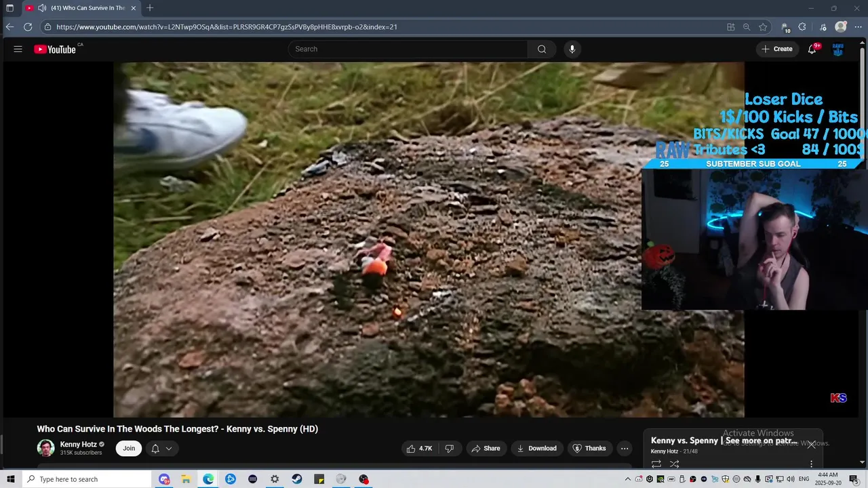Close the Kenny vs. Spenny playlist panel
Image resolution: width=868 pixels, height=488 pixels.
point(811,445)
